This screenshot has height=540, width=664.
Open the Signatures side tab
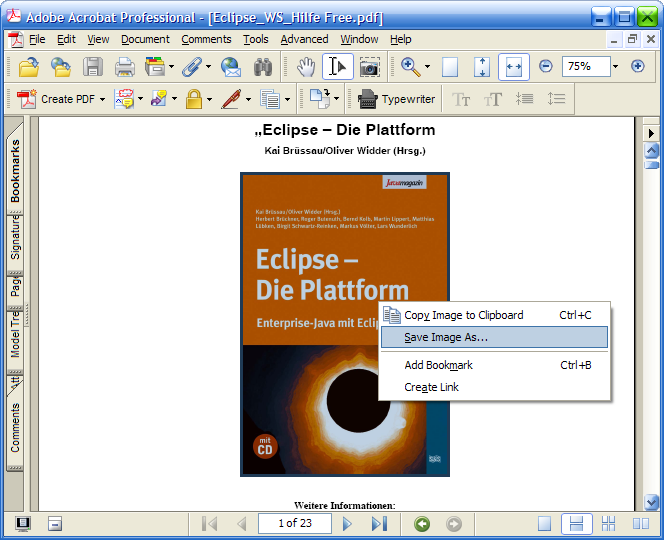(x=15, y=243)
